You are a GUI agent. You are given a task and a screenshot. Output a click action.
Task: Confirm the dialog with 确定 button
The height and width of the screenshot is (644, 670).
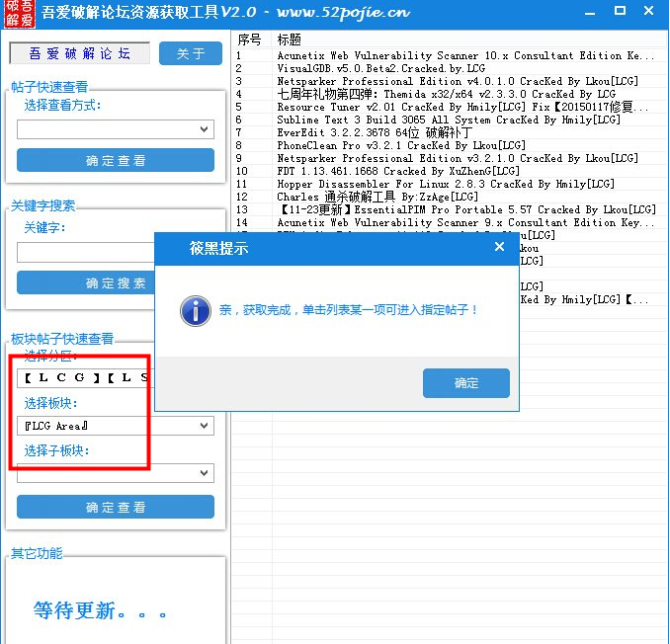pyautogui.click(x=466, y=383)
